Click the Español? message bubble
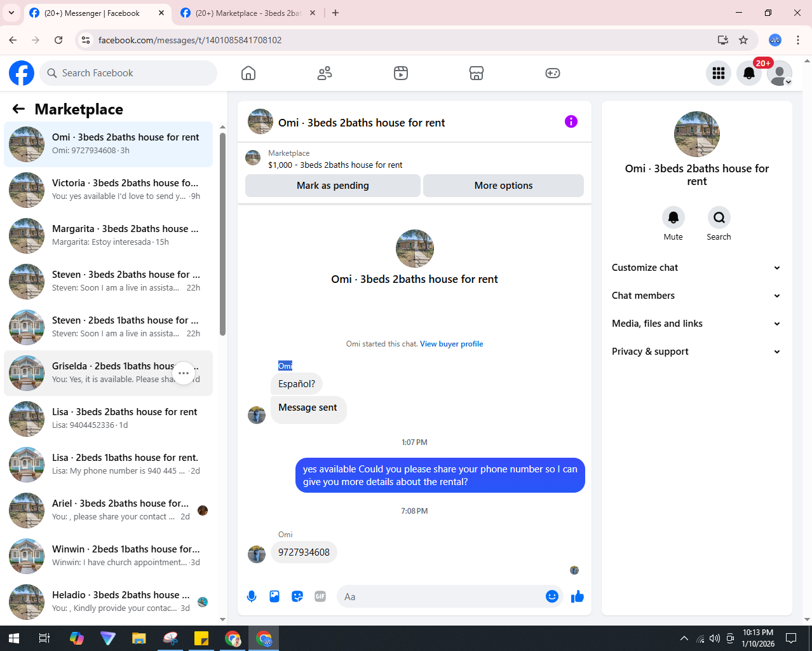Viewport: 812px width, 651px height. coord(297,384)
